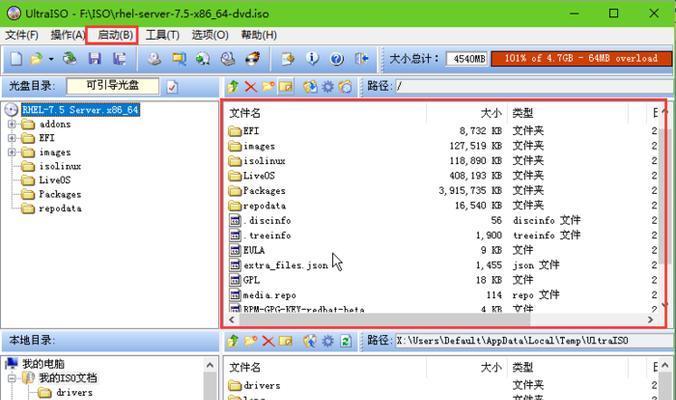The image size is (676, 400).
Task: Click the Add files toolbar icon
Action: click(x=288, y=59)
